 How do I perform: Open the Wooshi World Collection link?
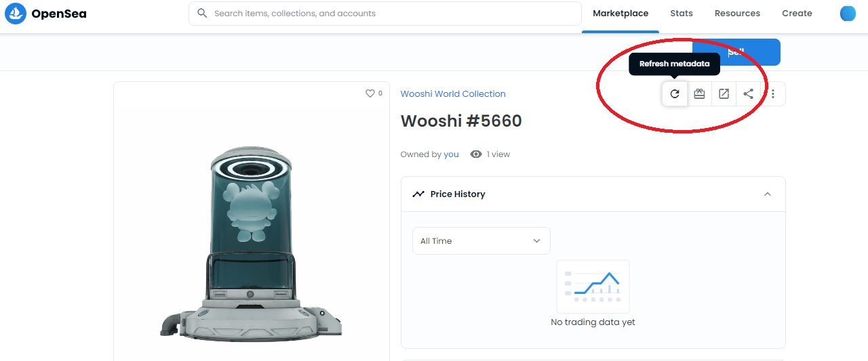453,94
